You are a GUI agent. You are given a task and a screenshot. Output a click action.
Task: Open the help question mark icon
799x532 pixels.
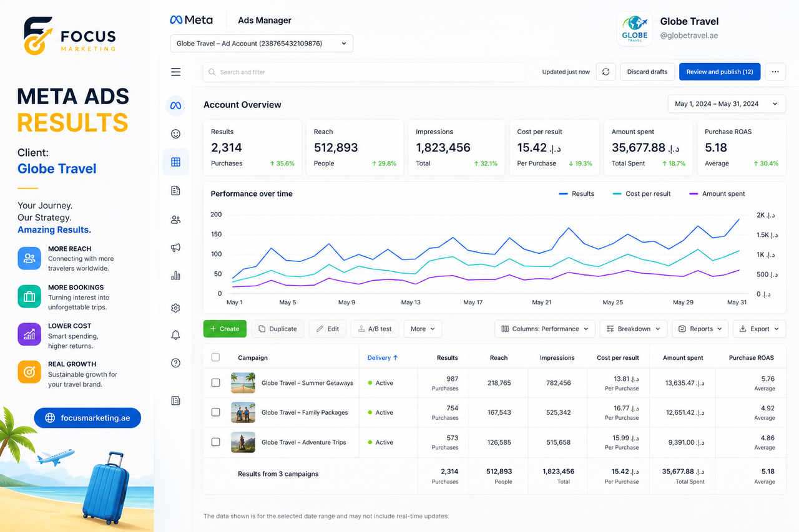point(175,363)
